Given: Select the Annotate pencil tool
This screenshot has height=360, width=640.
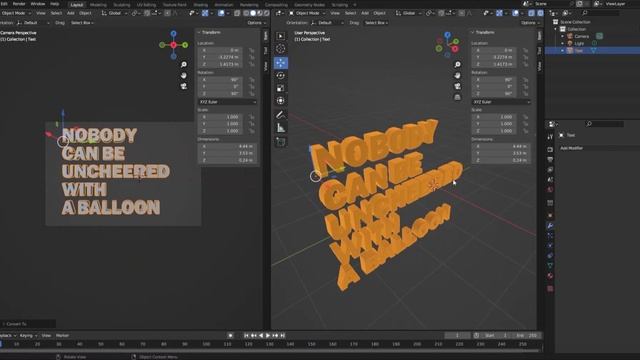Looking at the screenshot, I should [280, 115].
